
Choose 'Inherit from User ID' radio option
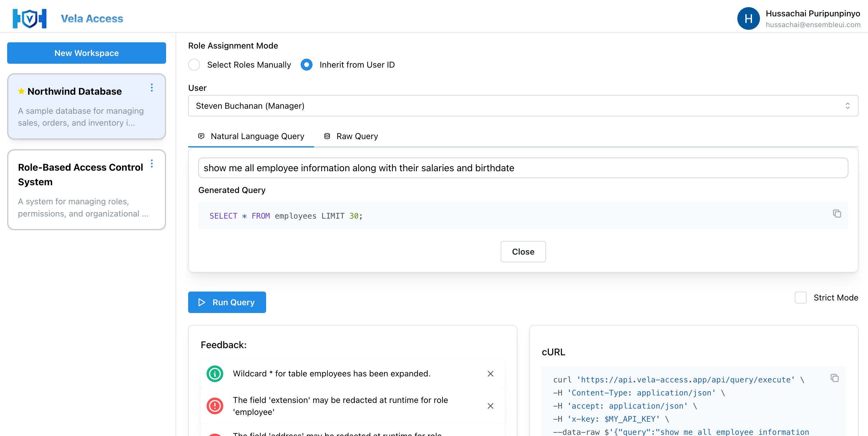point(306,65)
